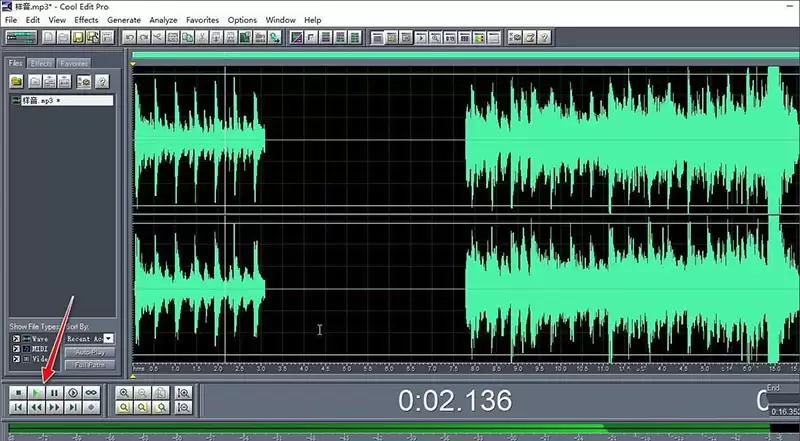Switch to the Favorites panel tab
800x441 pixels.
tap(73, 63)
